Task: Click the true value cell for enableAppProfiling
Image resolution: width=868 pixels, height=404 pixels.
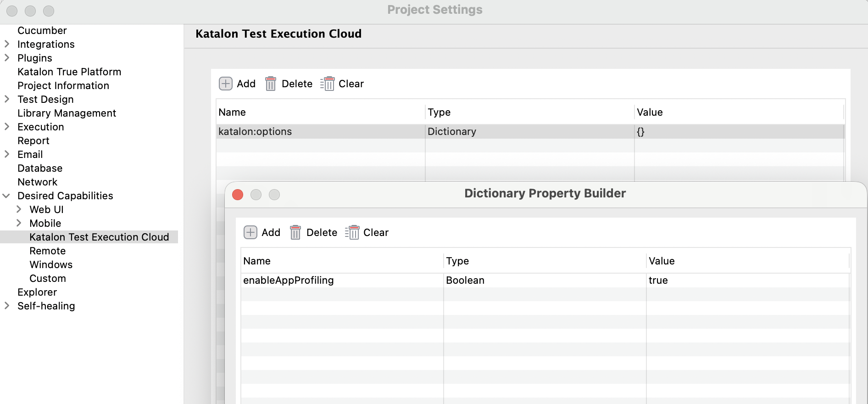Action: point(748,280)
